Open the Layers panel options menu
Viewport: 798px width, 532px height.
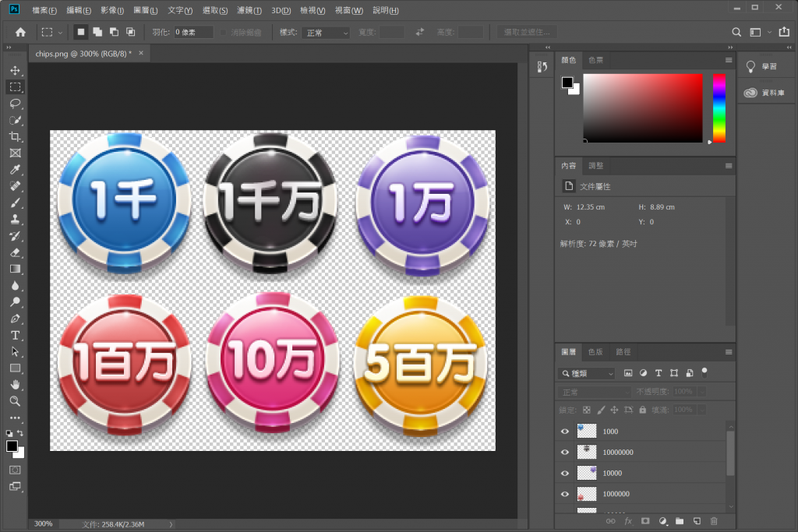point(729,352)
